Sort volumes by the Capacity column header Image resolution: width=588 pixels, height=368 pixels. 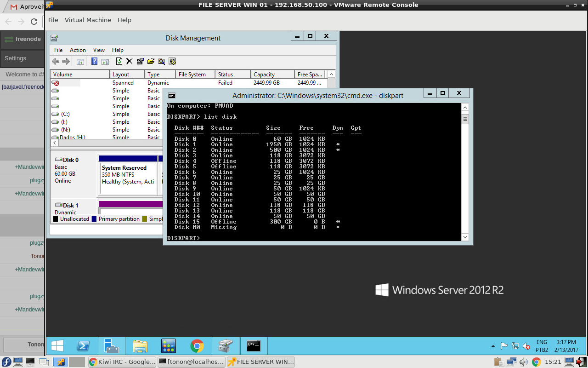tap(272, 74)
